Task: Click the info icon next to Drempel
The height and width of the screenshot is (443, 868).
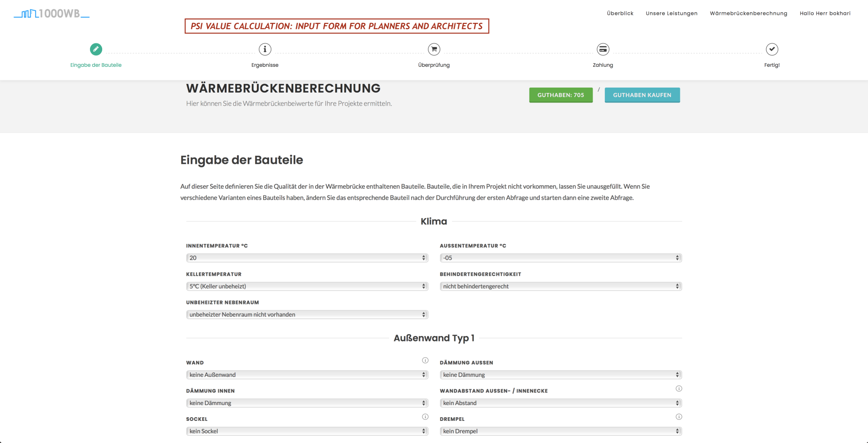Action: [679, 417]
